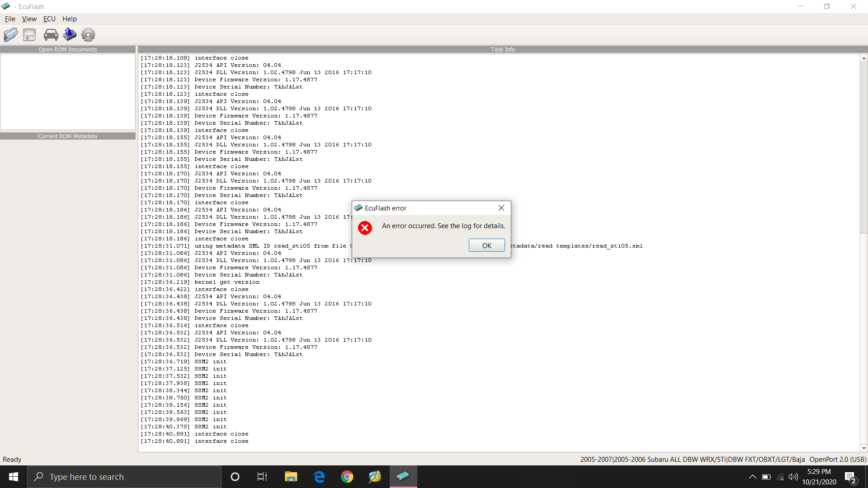
Task: Open network settings from the tray icon
Action: (780, 477)
